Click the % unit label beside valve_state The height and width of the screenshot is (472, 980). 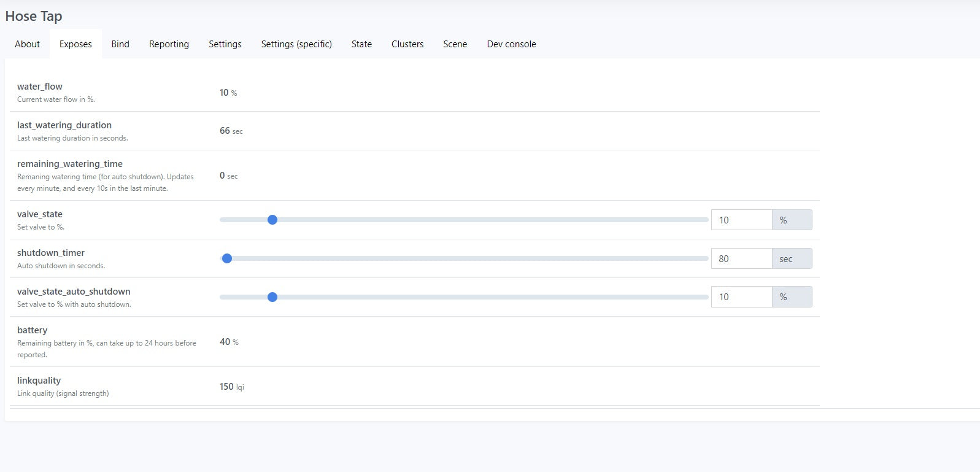coord(792,220)
